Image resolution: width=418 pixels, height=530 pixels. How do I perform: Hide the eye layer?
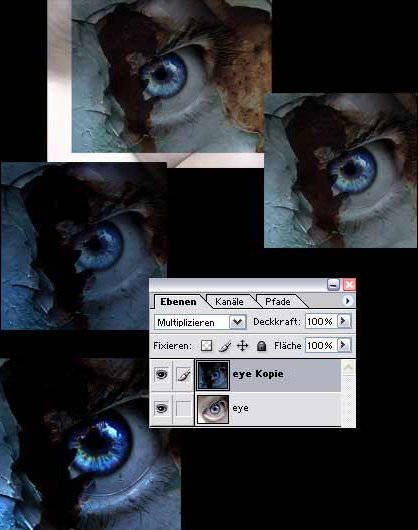click(x=162, y=409)
